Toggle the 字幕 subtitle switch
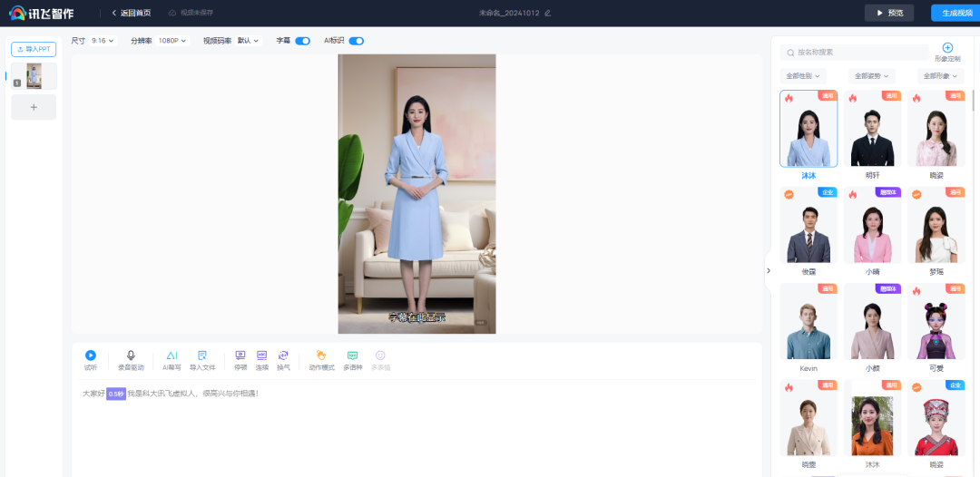980x477 pixels. pos(302,41)
